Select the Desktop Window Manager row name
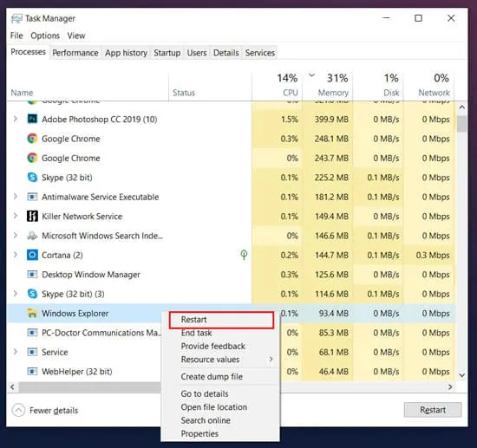Screen dimensions: 477x448 point(91,275)
